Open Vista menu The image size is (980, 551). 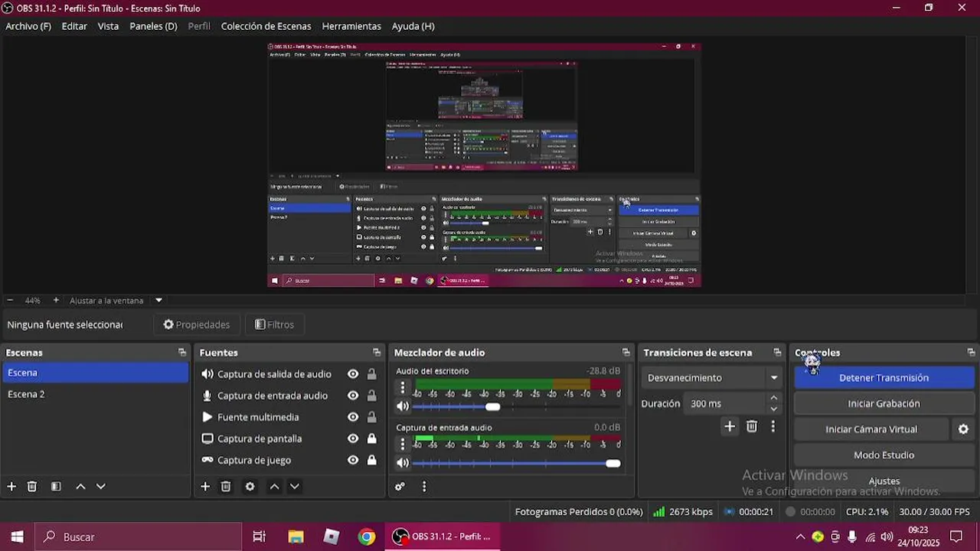(x=108, y=26)
